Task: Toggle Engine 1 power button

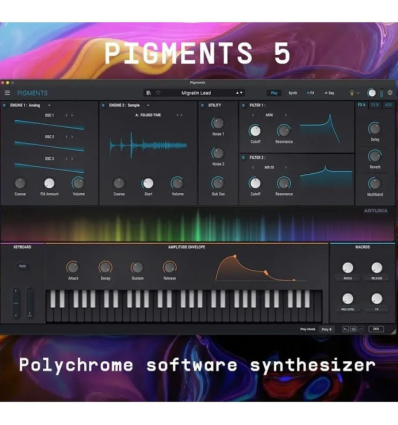Action: [x=5, y=105]
